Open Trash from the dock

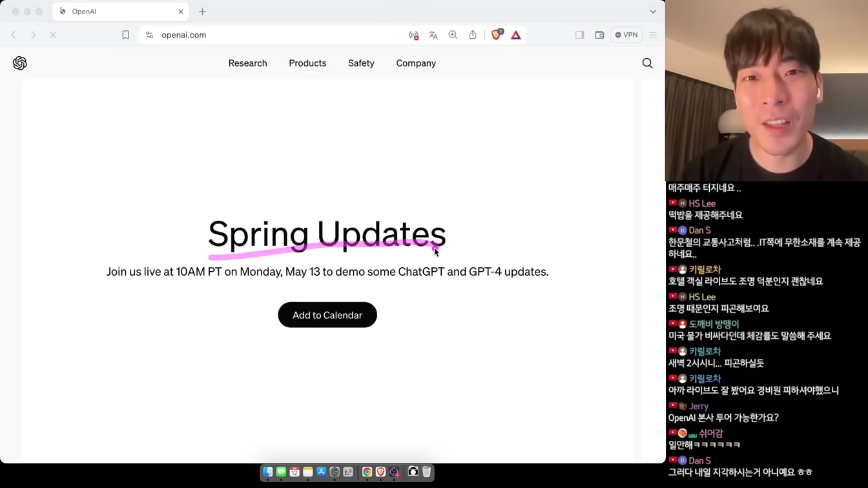click(426, 473)
